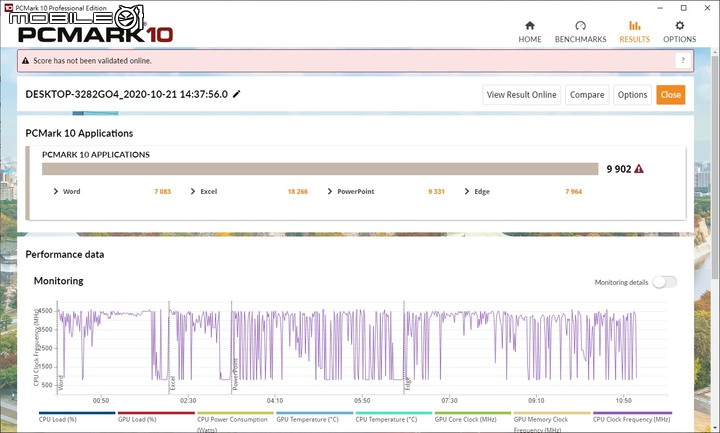
Task: Select the HOME label in navigation
Action: click(x=530, y=39)
